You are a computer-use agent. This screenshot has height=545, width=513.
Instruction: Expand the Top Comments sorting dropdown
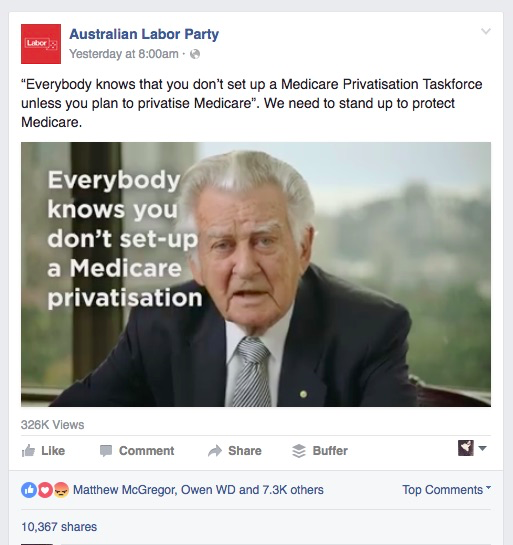(447, 490)
